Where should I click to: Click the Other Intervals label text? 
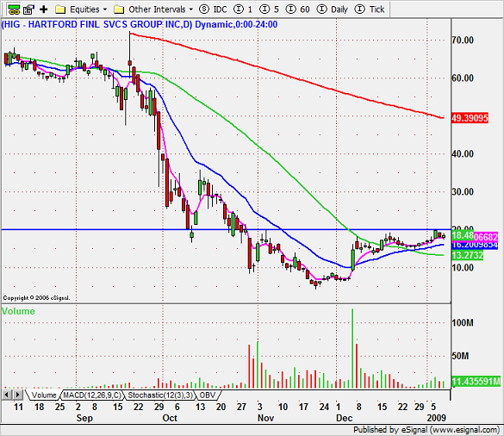tap(157, 9)
